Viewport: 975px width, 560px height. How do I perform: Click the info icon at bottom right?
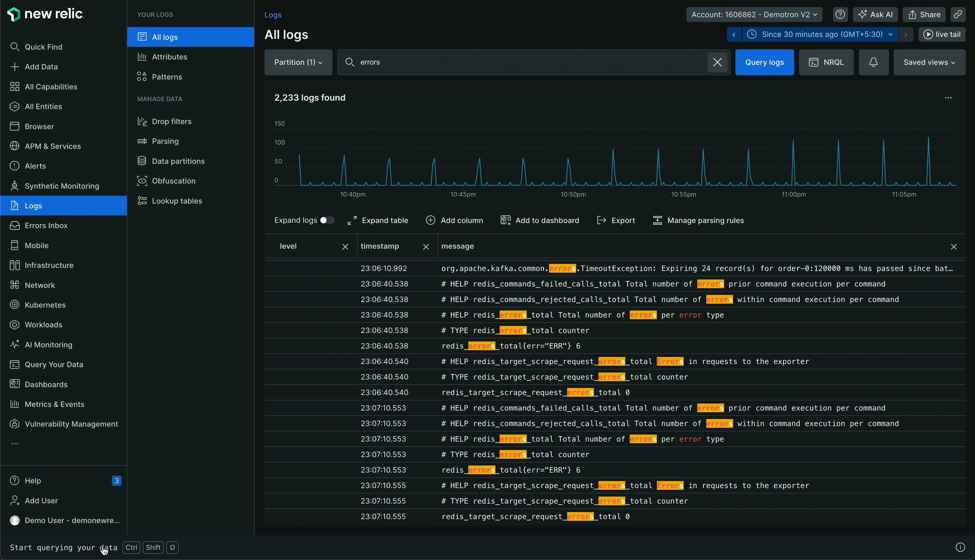960,547
